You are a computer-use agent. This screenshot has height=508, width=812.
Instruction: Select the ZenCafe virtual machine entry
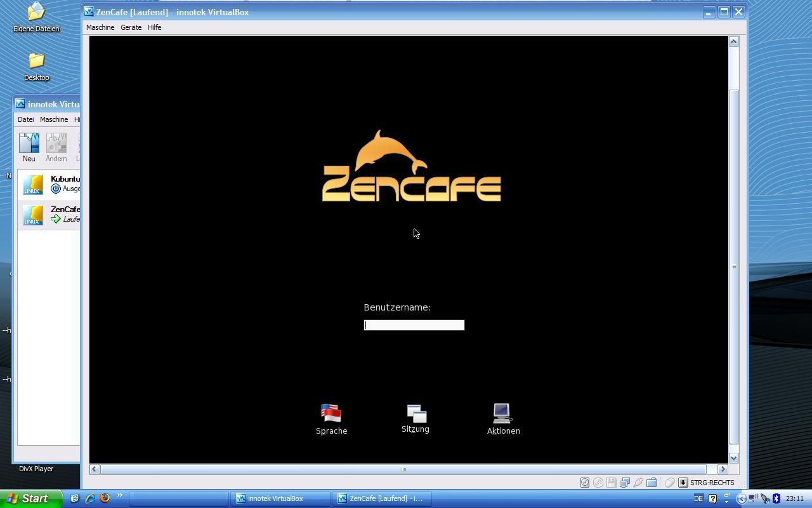[x=49, y=215]
